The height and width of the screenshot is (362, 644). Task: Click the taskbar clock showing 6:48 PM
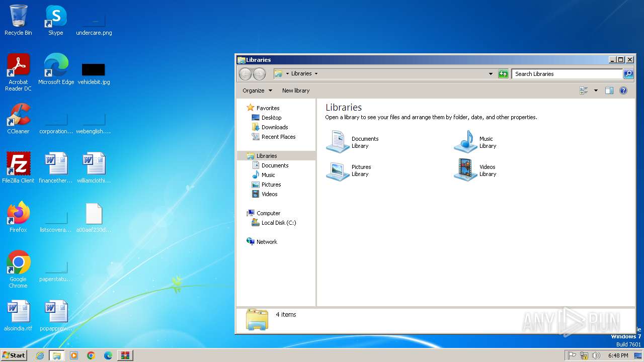tap(618, 355)
